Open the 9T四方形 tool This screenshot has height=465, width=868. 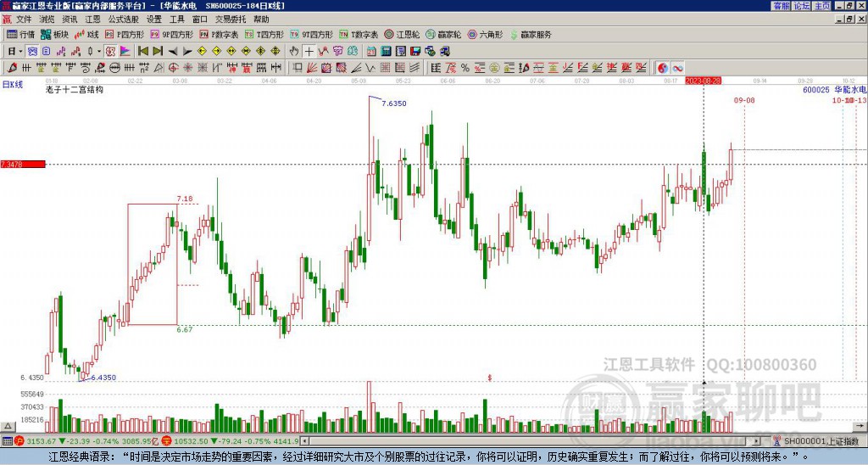tap(312, 34)
